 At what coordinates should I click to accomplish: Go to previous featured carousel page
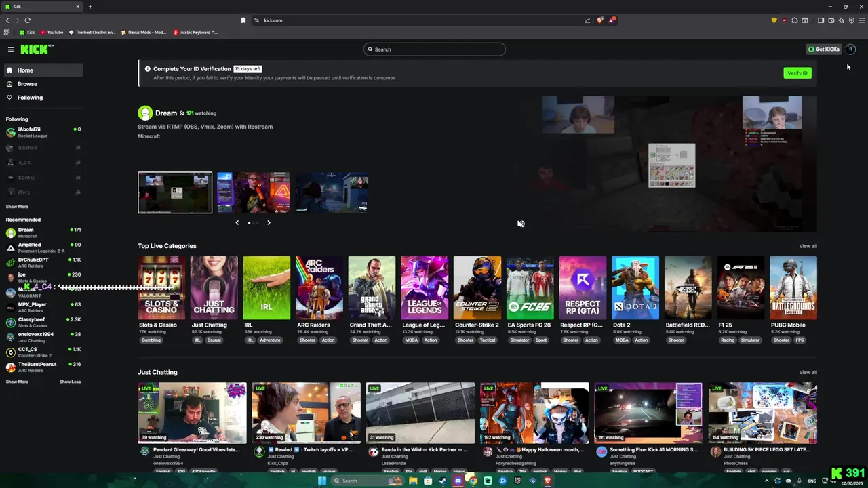pyautogui.click(x=237, y=222)
